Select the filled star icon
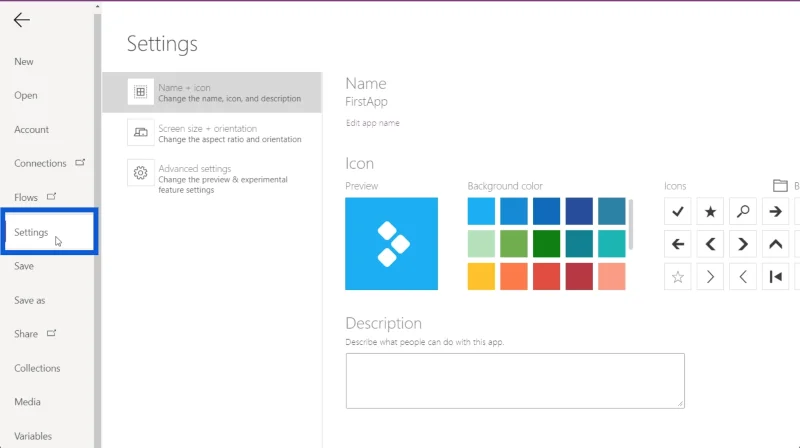The width and height of the screenshot is (800, 448). tap(710, 211)
